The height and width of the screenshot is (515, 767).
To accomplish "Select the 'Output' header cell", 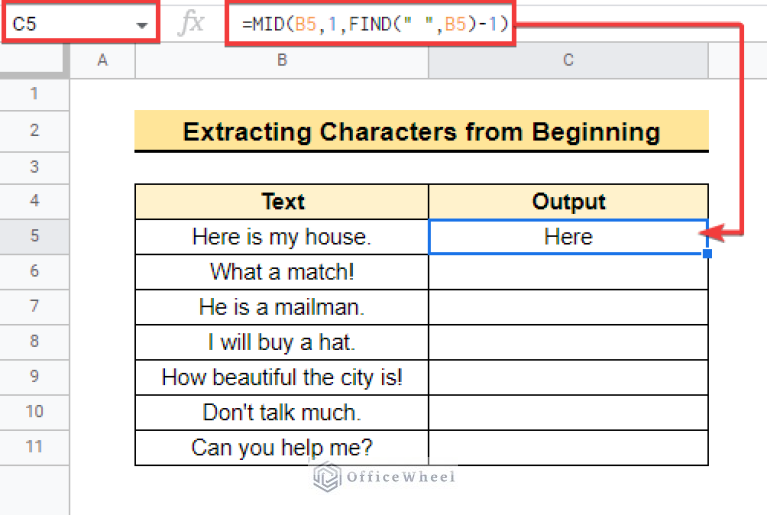I will (x=568, y=202).
